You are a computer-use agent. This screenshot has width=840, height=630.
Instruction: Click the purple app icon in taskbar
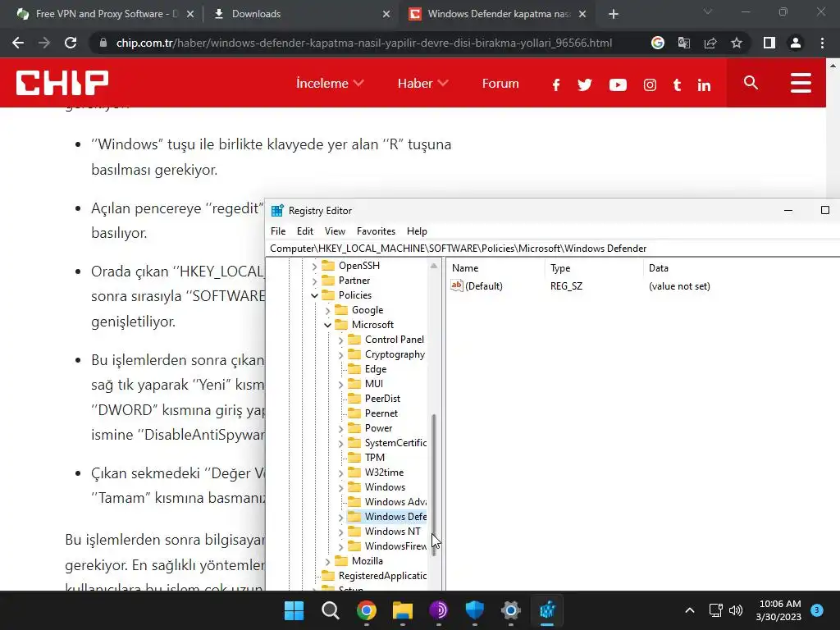click(x=439, y=610)
